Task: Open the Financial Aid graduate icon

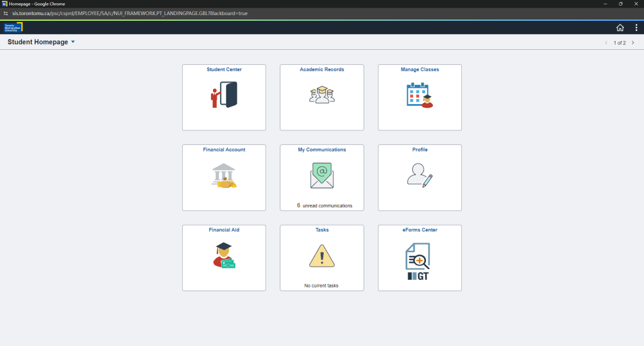Action: [224, 255]
